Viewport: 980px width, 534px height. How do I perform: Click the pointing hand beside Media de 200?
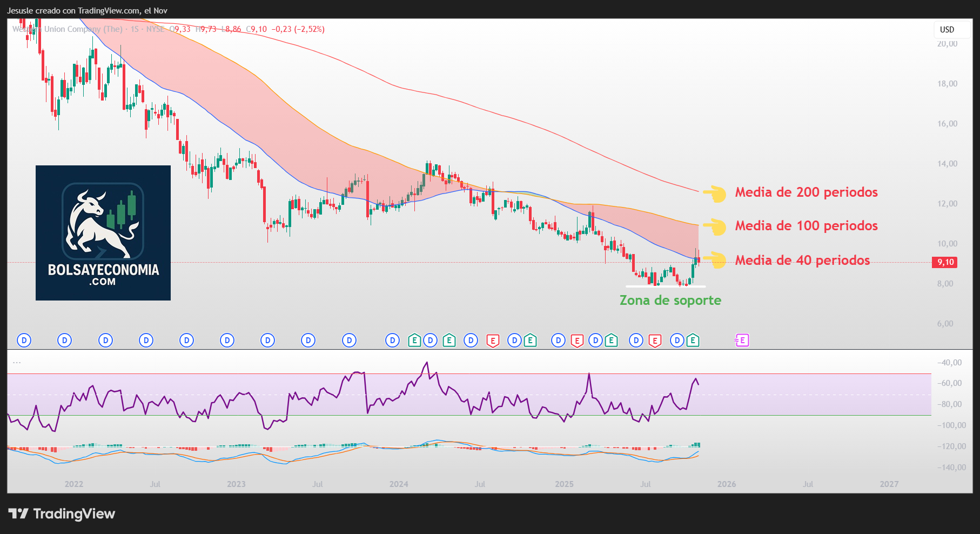point(715,193)
